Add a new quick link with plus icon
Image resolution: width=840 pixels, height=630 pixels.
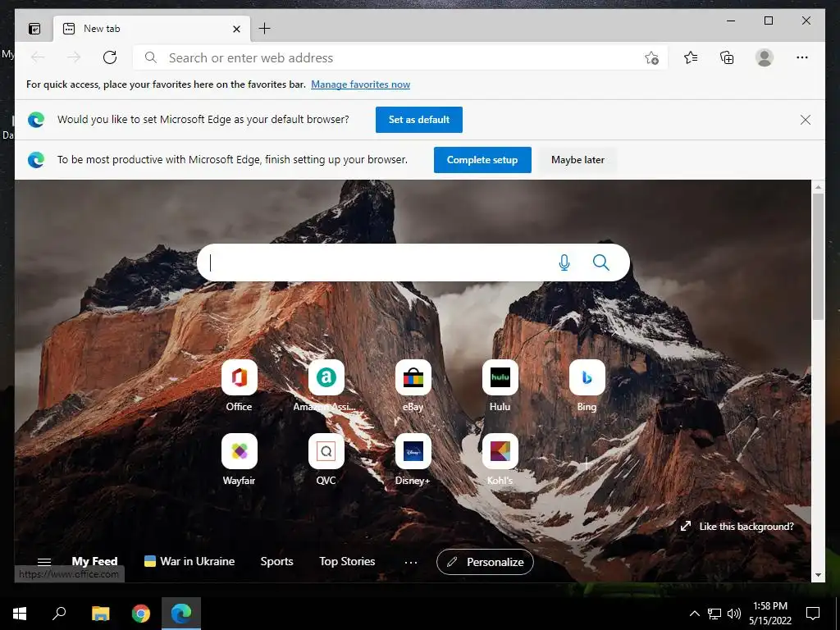coord(587,463)
